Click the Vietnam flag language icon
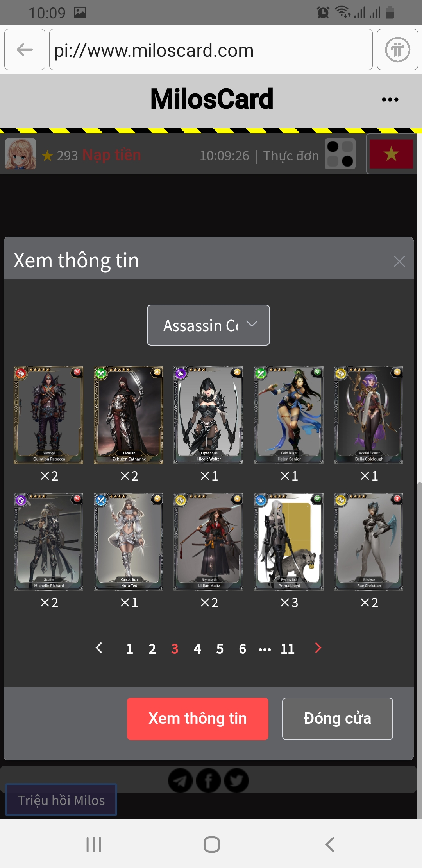This screenshot has width=422, height=868. tap(391, 154)
